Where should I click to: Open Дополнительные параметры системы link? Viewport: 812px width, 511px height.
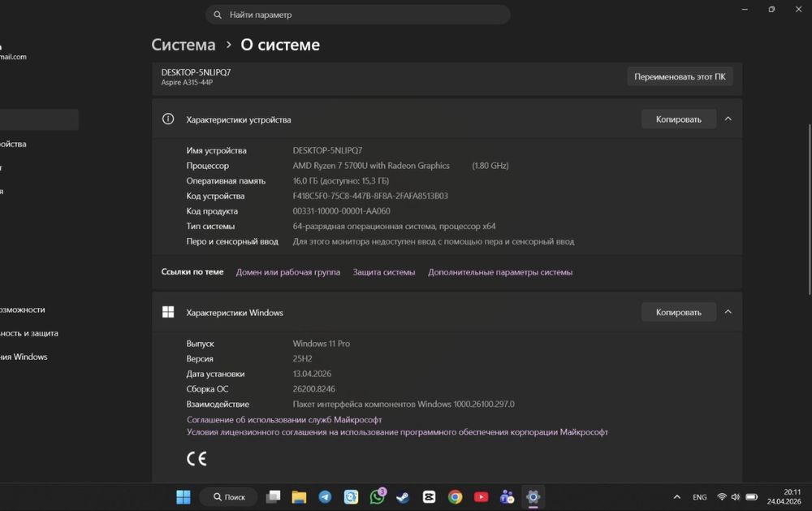click(x=500, y=272)
